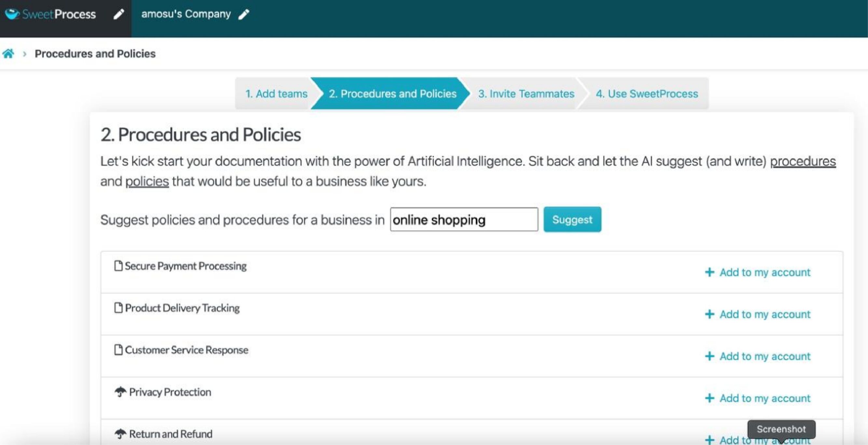Click plus icon in Customer Service Response row
The image size is (868, 445).
pyautogui.click(x=710, y=356)
